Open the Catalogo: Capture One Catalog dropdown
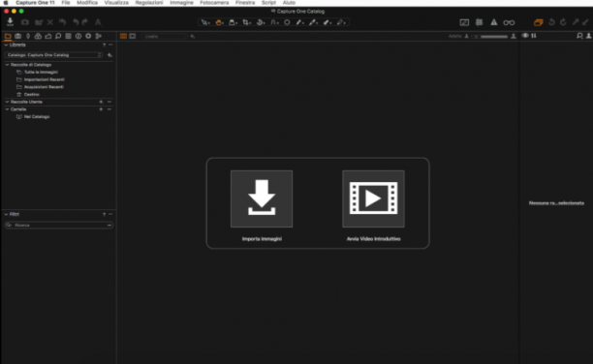Image resolution: width=593 pixels, height=364 pixels. [53, 55]
